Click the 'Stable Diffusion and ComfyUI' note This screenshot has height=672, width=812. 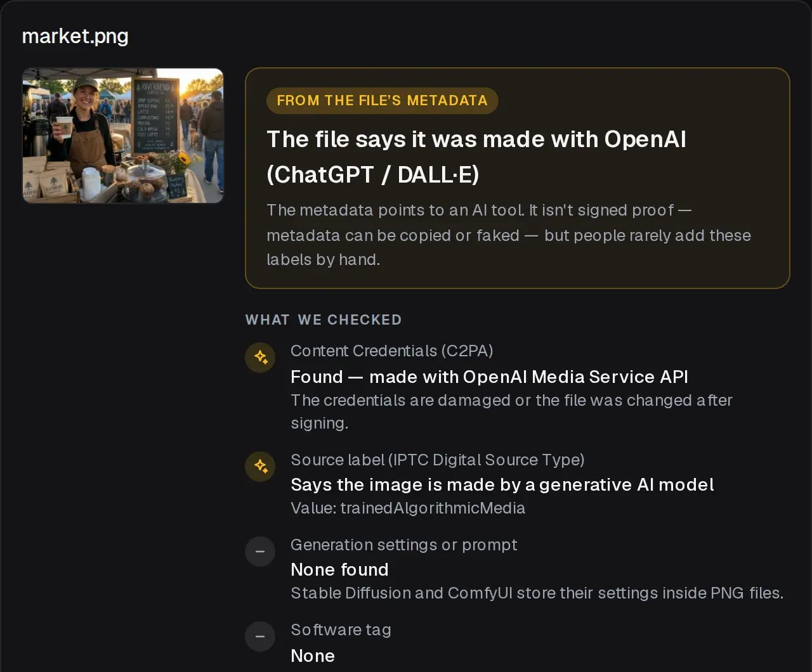(x=537, y=593)
